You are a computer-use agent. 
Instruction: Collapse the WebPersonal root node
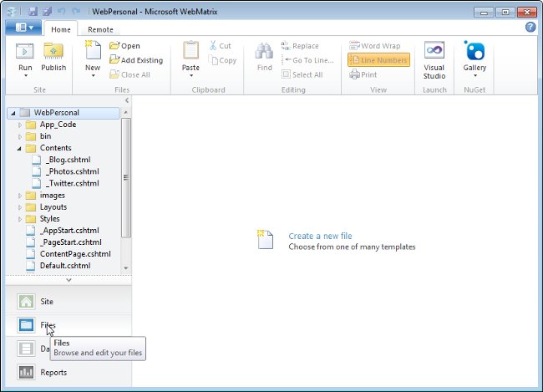pos(13,113)
